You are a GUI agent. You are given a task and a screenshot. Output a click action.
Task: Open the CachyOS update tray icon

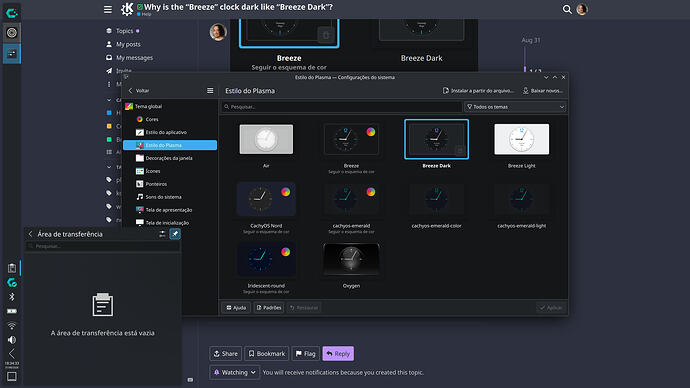(12, 282)
